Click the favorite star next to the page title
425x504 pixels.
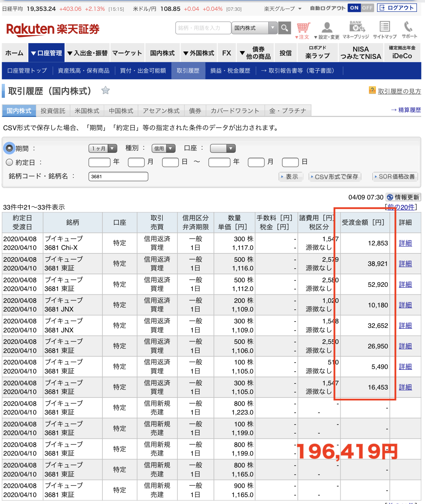105,91
